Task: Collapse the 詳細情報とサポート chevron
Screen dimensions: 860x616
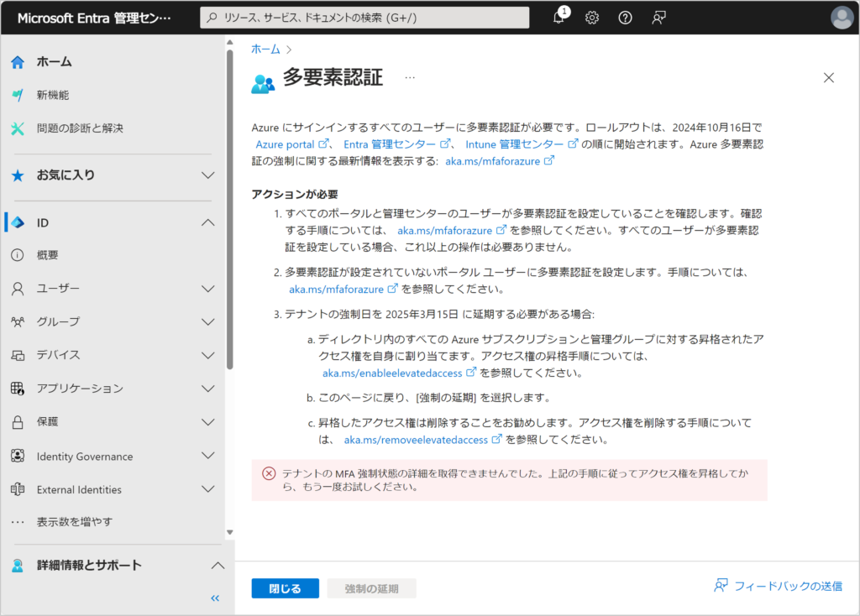Action: click(218, 565)
